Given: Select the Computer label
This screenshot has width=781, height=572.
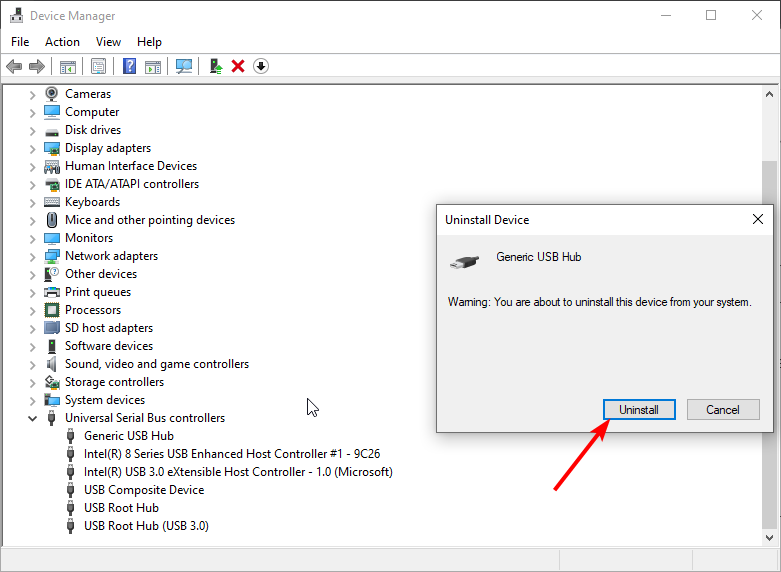Looking at the screenshot, I should click(92, 112).
